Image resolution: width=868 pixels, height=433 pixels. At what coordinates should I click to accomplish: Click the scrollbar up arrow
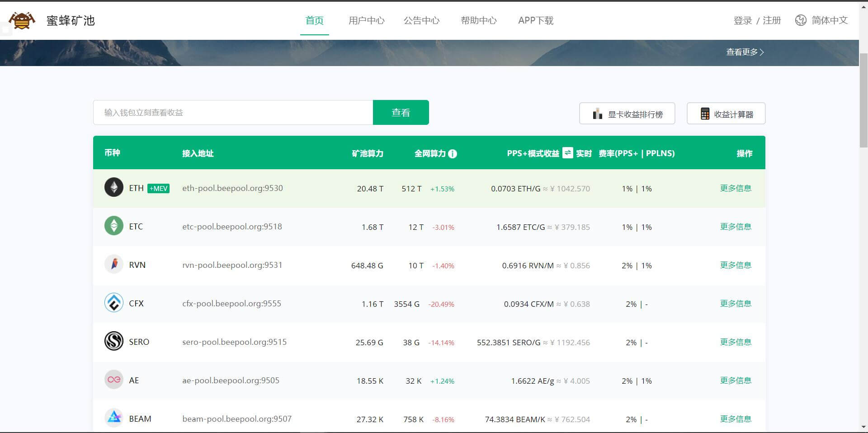863,5
